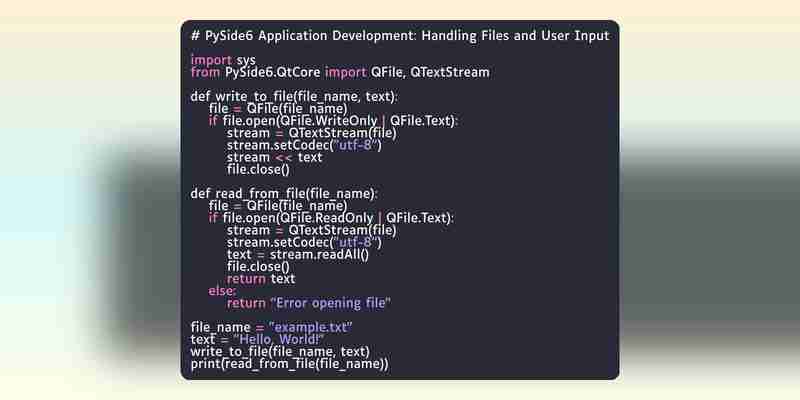Click the return "Error opening file" line
Viewport: 800px width, 400px height.
pos(309,303)
